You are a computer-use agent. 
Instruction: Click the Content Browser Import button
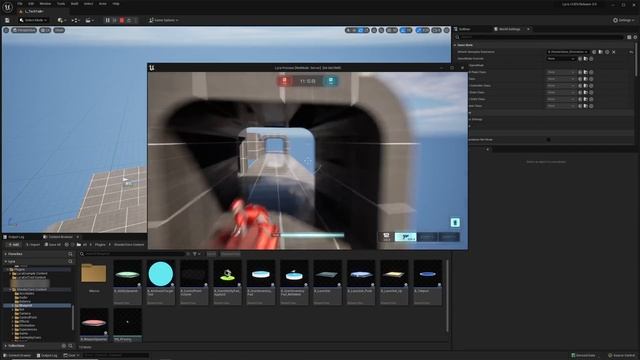pyautogui.click(x=33, y=244)
